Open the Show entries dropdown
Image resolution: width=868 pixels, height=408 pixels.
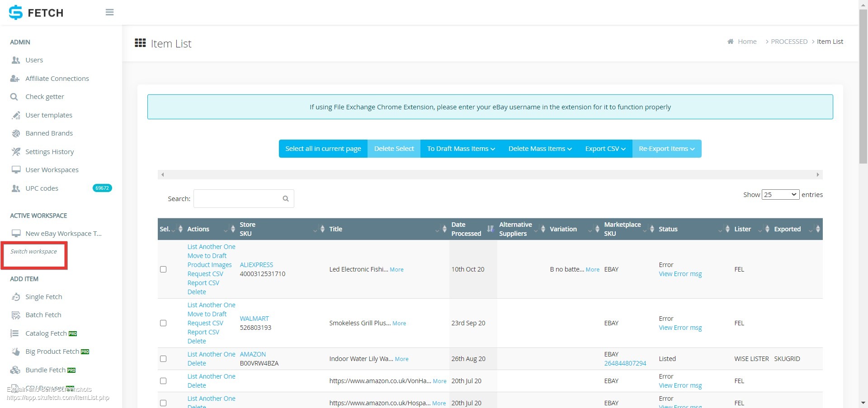click(780, 195)
